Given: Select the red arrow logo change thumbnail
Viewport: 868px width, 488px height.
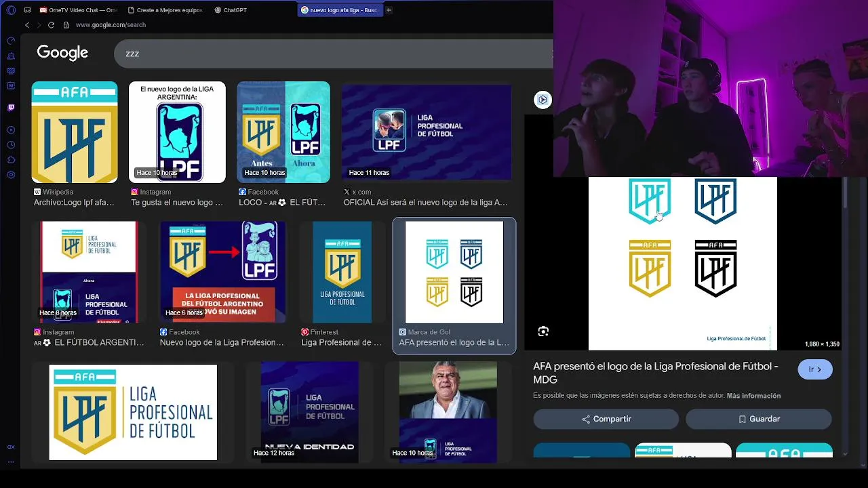Looking at the screenshot, I should pos(223,272).
